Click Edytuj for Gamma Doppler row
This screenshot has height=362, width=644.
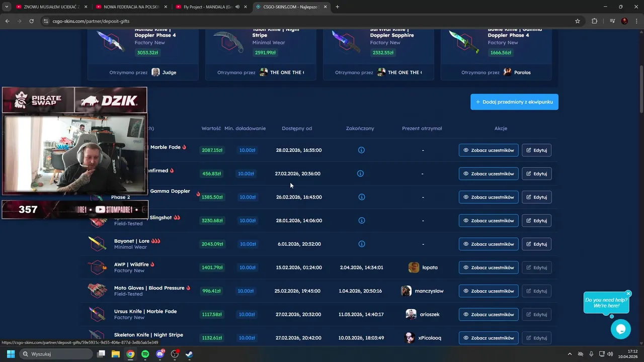(x=536, y=197)
